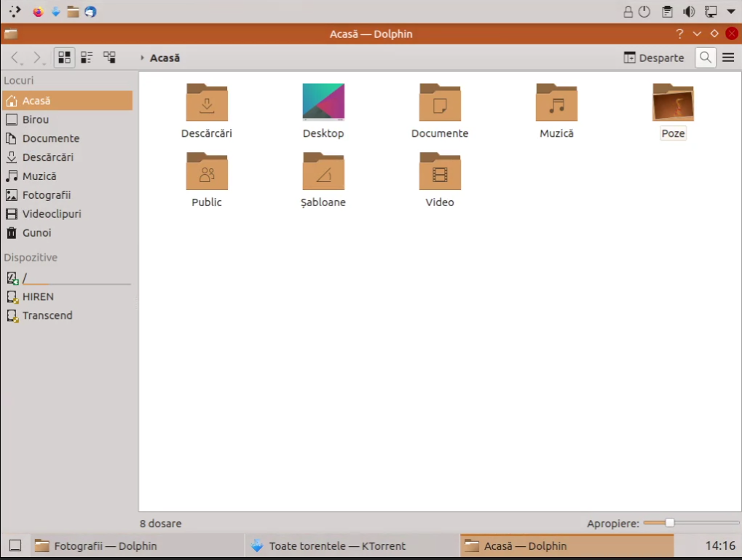Click the Poze folder label
The image size is (742, 560).
tap(673, 133)
